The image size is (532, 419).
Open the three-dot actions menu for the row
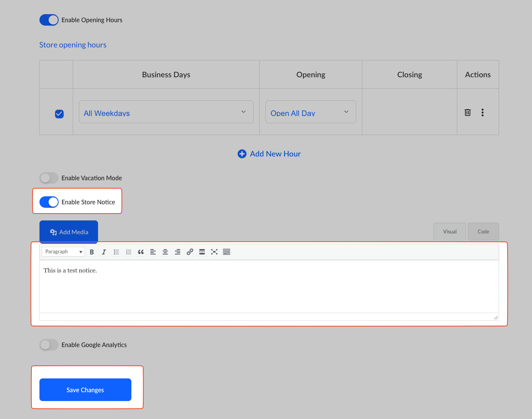tap(483, 112)
